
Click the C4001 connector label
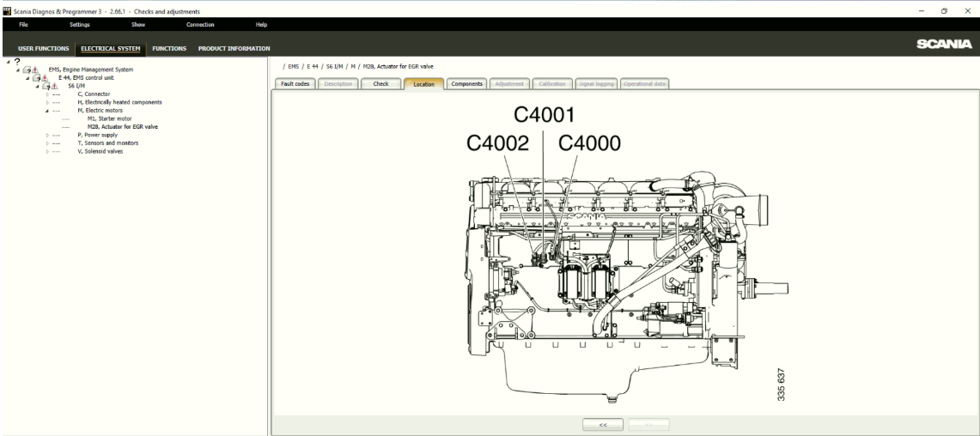(x=544, y=115)
